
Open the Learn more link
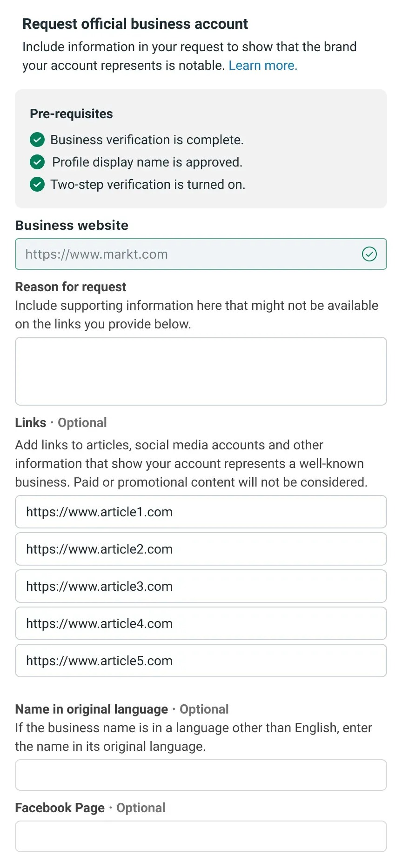(x=262, y=66)
